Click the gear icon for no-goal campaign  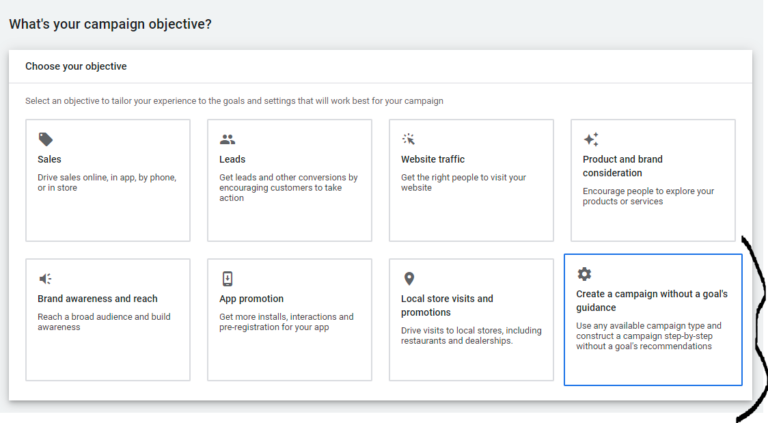click(584, 274)
